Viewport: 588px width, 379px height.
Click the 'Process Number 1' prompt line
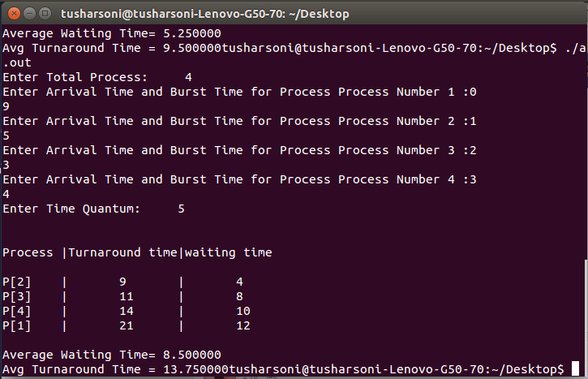[239, 92]
